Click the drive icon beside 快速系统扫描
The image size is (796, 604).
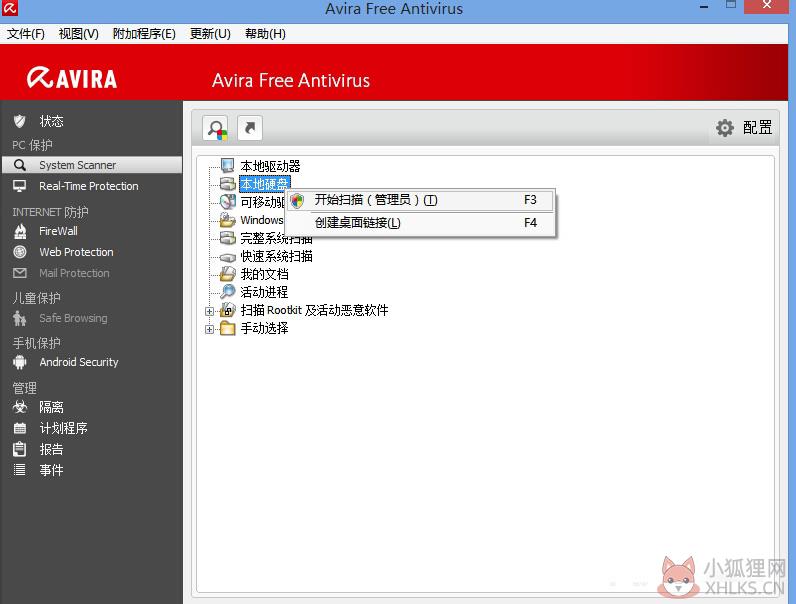tap(227, 257)
